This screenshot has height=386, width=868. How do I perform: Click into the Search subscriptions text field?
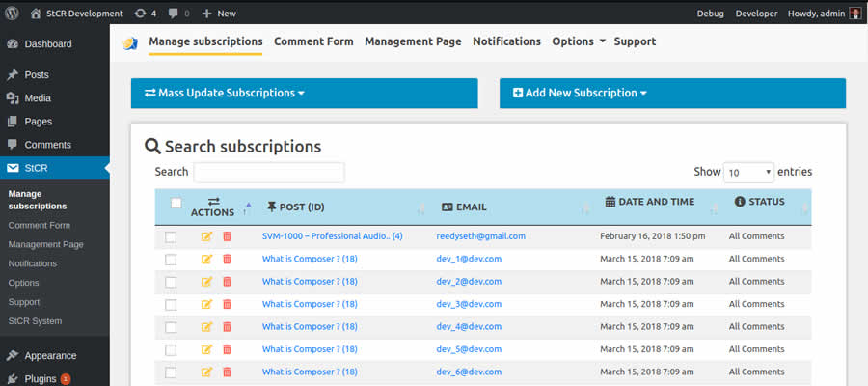(269, 173)
